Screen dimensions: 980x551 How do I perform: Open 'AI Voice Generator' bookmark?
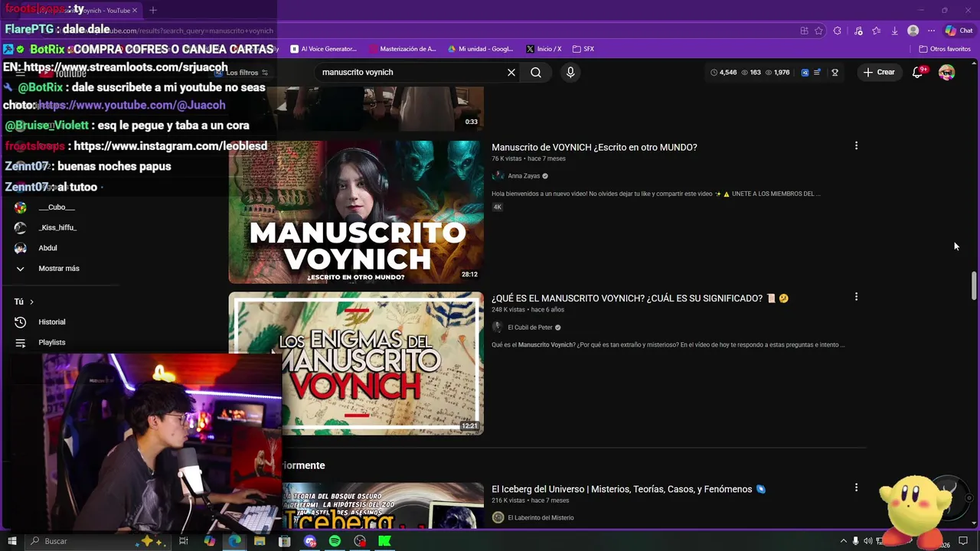point(323,49)
